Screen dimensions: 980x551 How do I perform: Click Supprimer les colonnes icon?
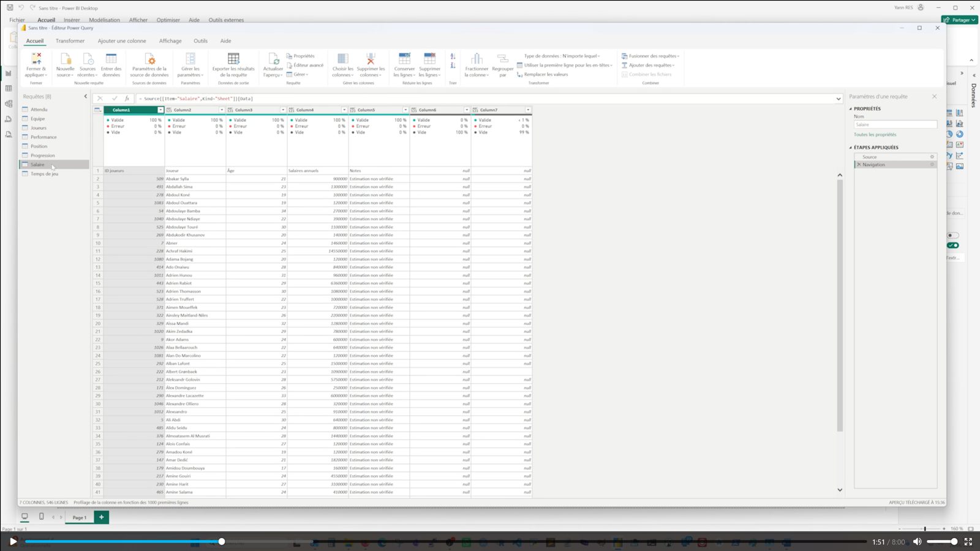(x=371, y=59)
